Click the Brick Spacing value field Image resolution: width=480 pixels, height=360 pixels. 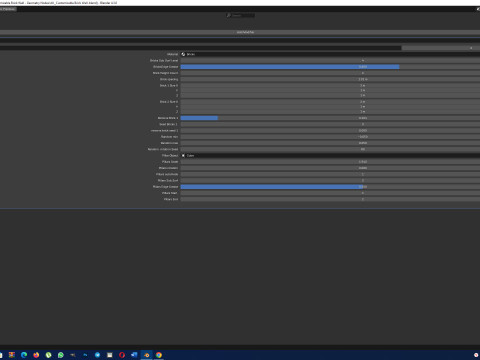[x=330, y=79]
